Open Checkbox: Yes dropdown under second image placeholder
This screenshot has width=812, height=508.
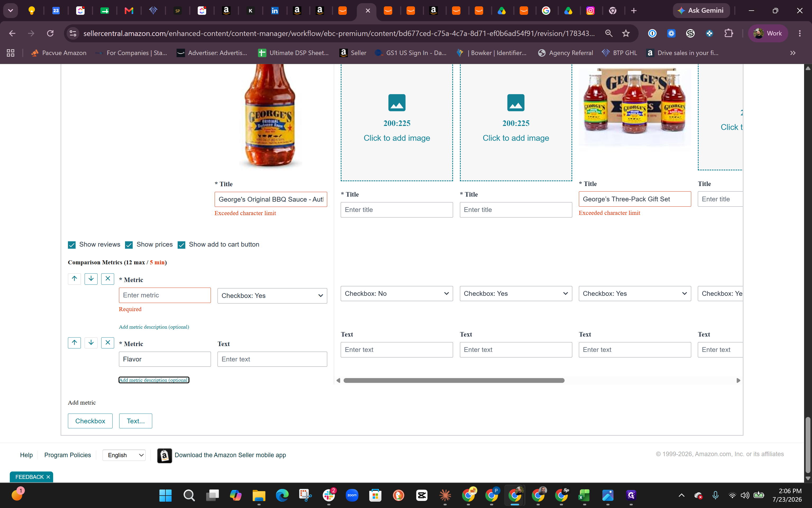516,294
